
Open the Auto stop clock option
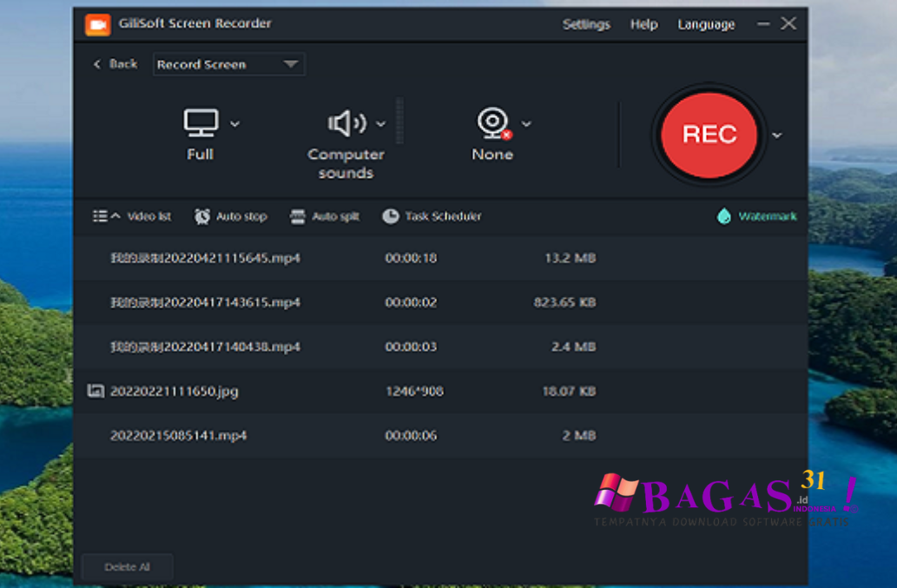(230, 216)
